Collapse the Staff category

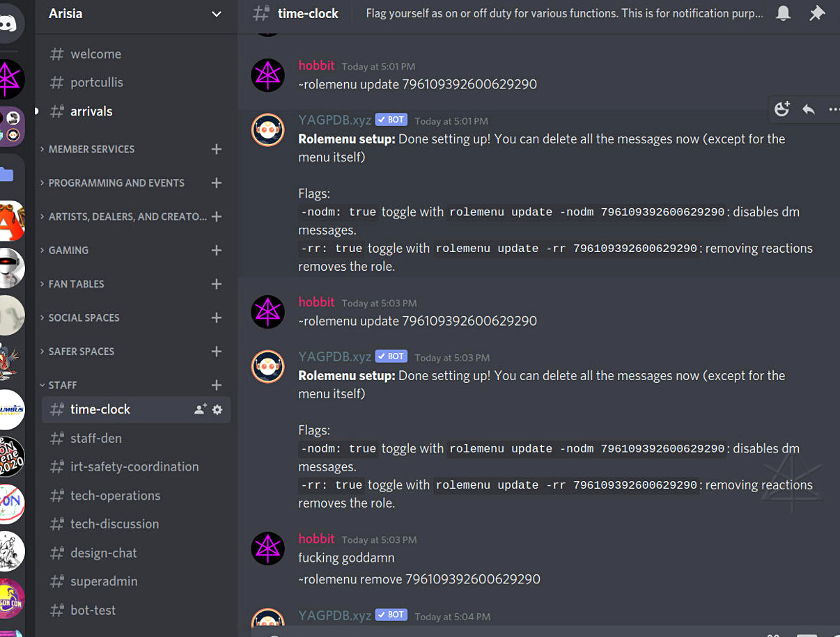pyautogui.click(x=63, y=385)
